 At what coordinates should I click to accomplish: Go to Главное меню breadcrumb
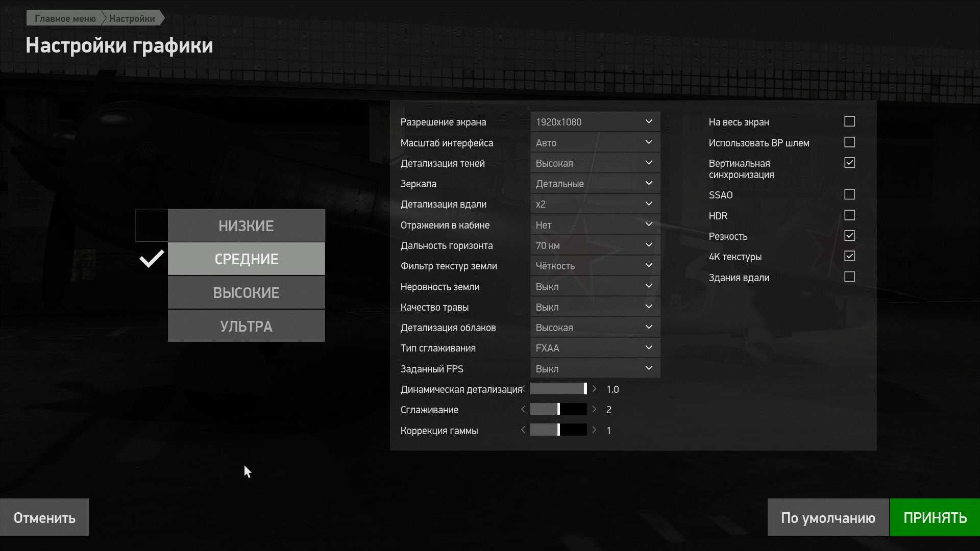pyautogui.click(x=65, y=18)
